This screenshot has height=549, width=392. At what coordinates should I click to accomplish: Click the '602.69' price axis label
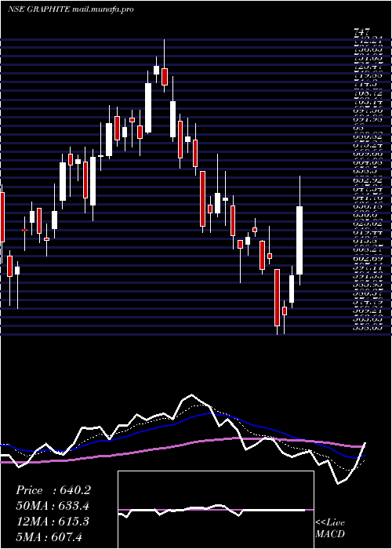point(368,259)
